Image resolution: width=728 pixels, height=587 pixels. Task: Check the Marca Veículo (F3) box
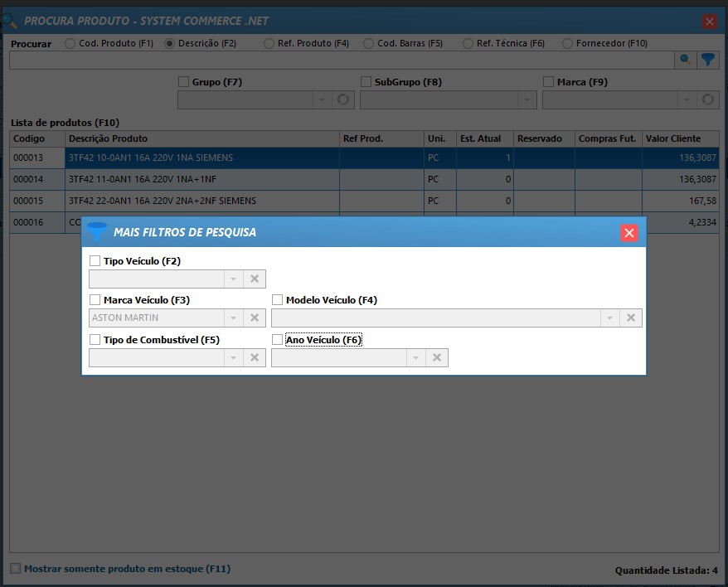(95, 300)
